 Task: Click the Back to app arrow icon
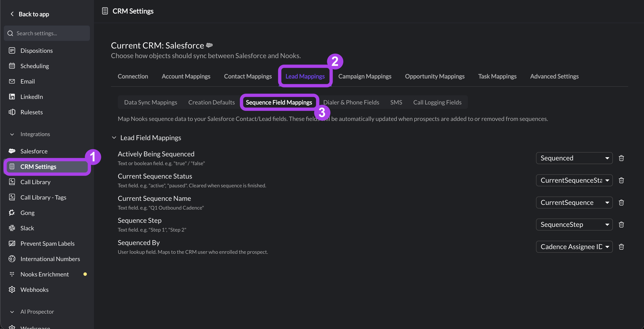pyautogui.click(x=12, y=14)
